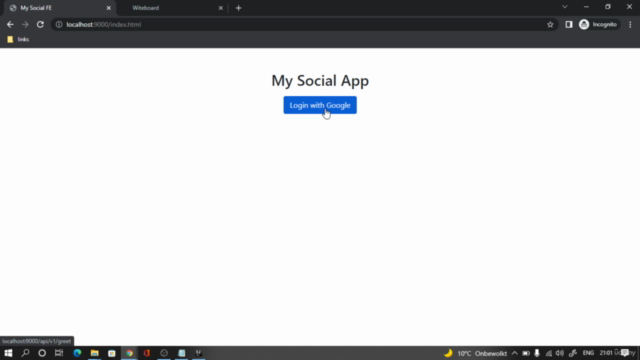The width and height of the screenshot is (640, 360).
Task: Switch to the My Social FE tab
Action: pos(59,8)
